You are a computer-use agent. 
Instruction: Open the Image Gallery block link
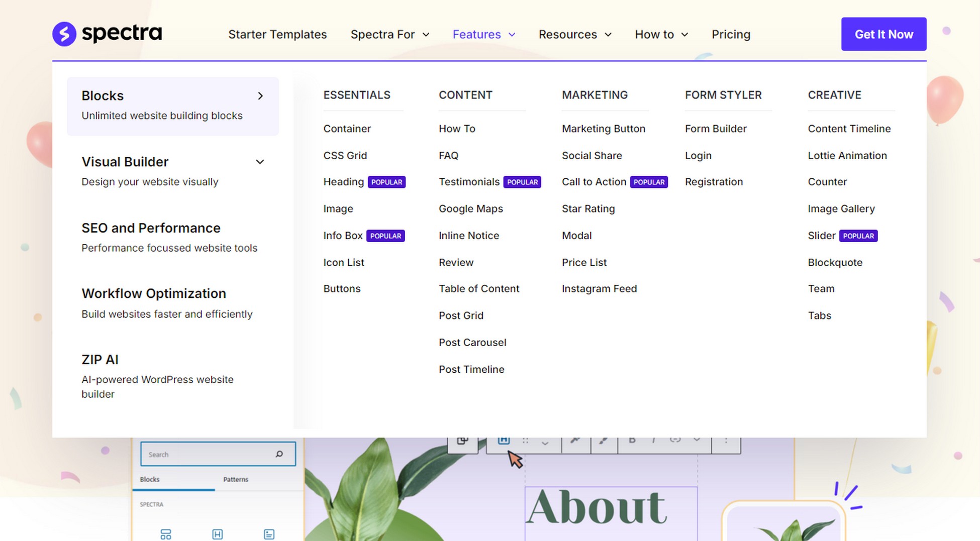pyautogui.click(x=841, y=208)
